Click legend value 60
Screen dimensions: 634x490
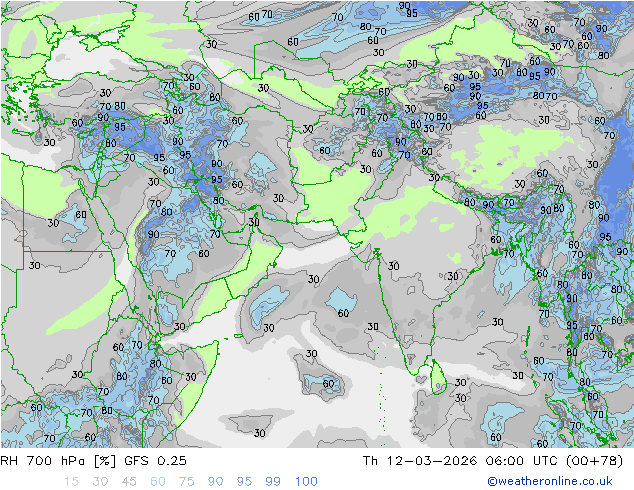[158, 482]
